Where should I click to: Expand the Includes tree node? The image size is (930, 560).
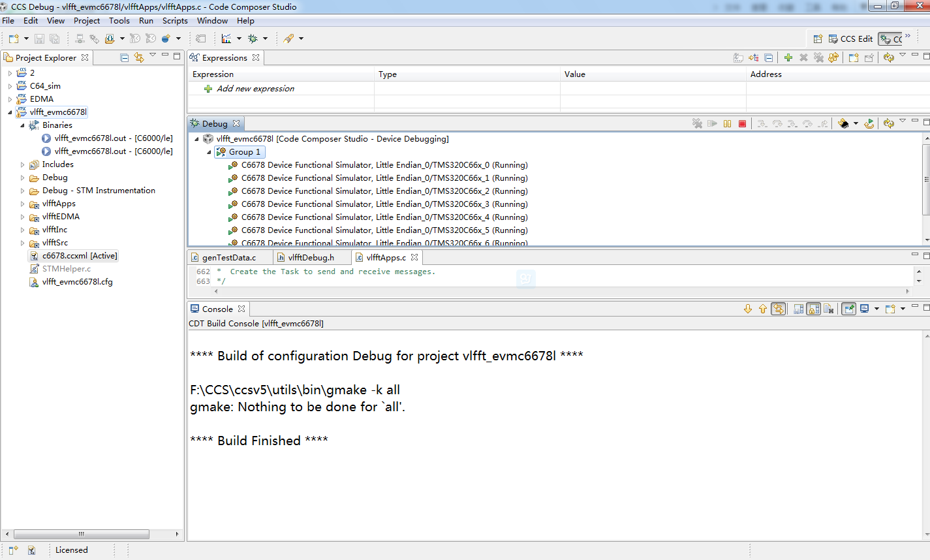[22, 164]
